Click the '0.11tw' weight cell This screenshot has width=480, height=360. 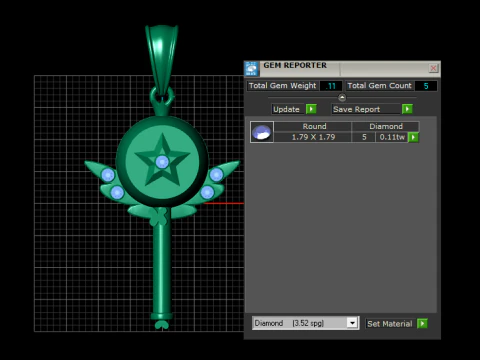392,137
